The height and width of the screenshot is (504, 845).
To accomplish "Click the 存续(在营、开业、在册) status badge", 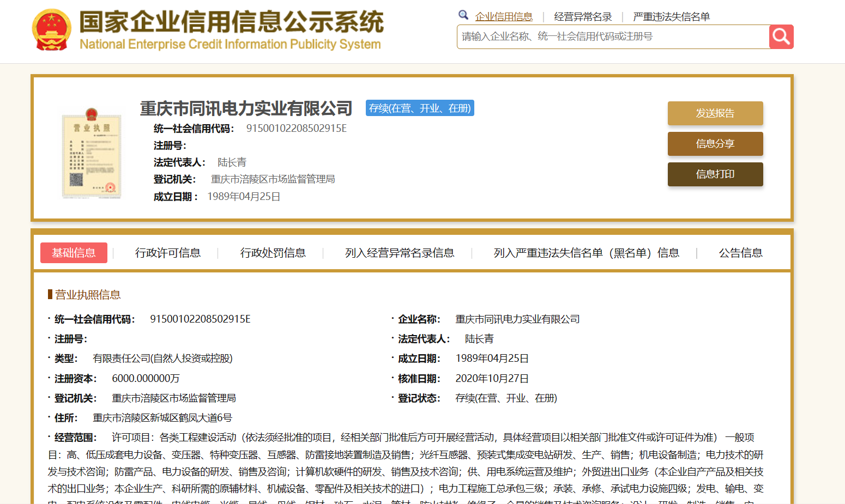I will pos(420,108).
